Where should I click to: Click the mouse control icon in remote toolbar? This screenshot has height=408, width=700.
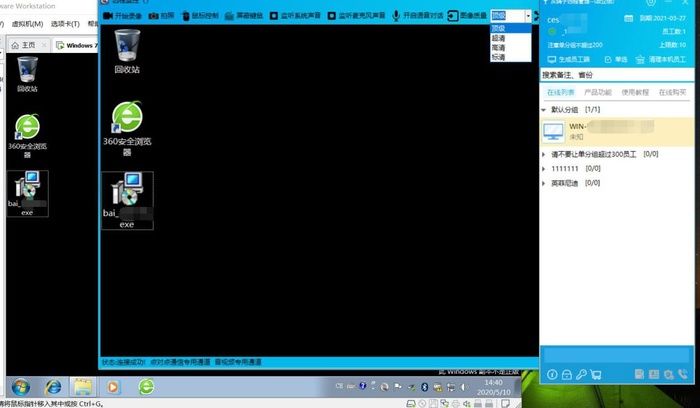(186, 16)
